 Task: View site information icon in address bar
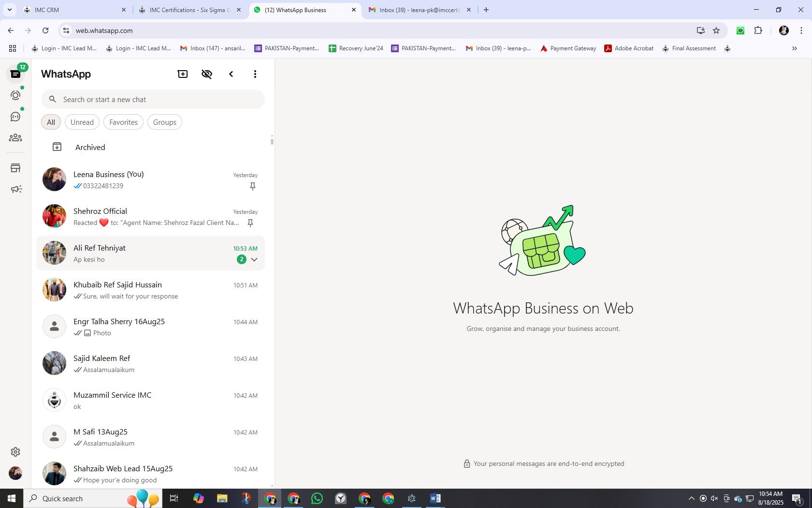[66, 30]
